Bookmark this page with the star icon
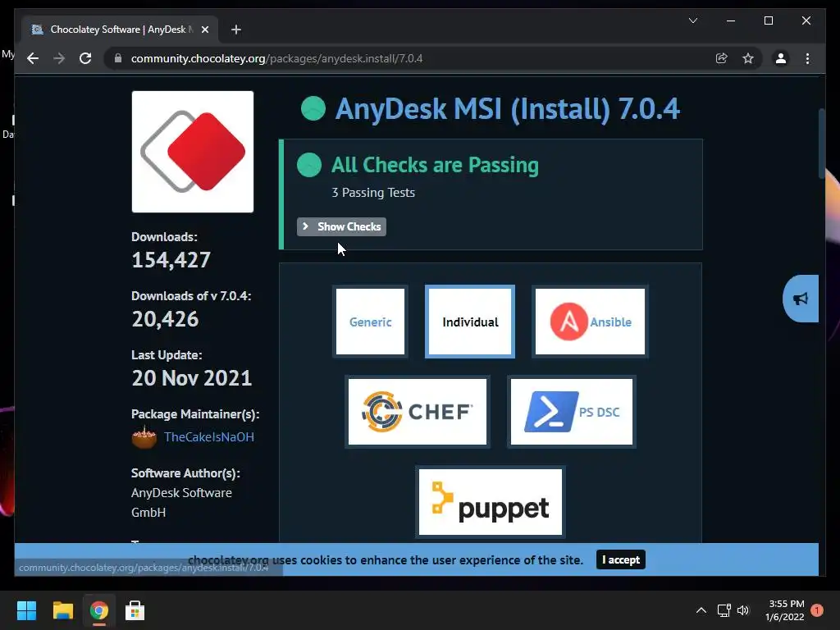Viewport: 840px width, 630px height. click(x=748, y=58)
